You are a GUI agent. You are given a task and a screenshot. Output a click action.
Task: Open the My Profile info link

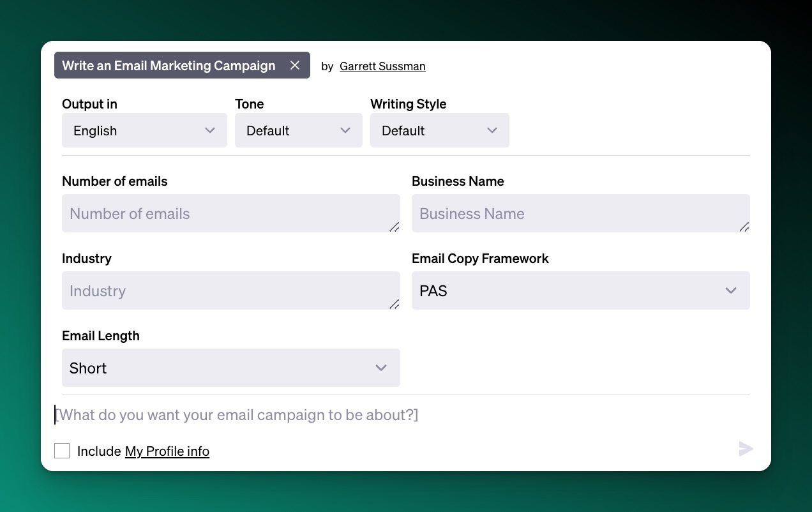[167, 451]
